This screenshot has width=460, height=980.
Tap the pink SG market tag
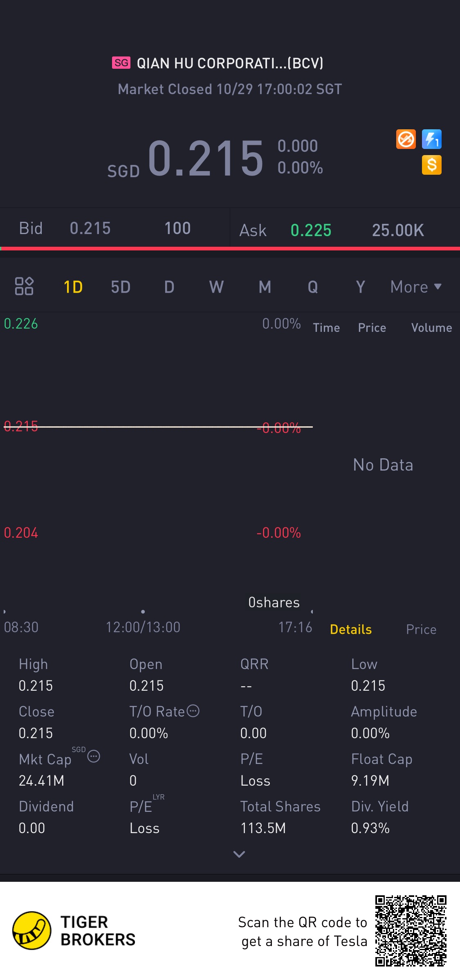pyautogui.click(x=121, y=63)
